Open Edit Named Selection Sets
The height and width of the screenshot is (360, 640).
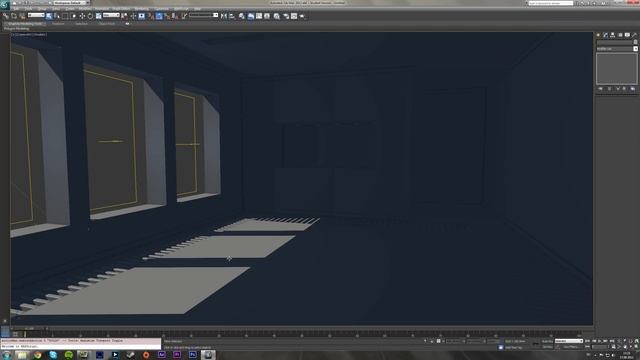(x=184, y=16)
